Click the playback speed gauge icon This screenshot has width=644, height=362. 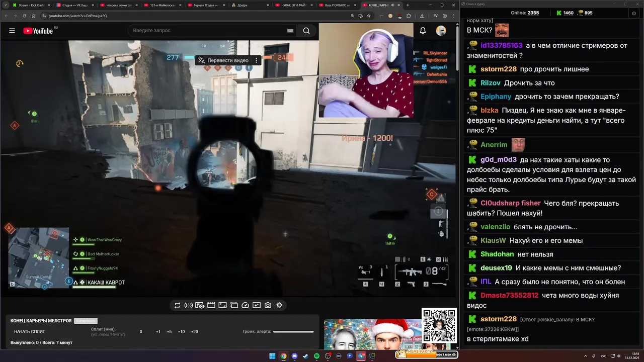[x=245, y=305]
